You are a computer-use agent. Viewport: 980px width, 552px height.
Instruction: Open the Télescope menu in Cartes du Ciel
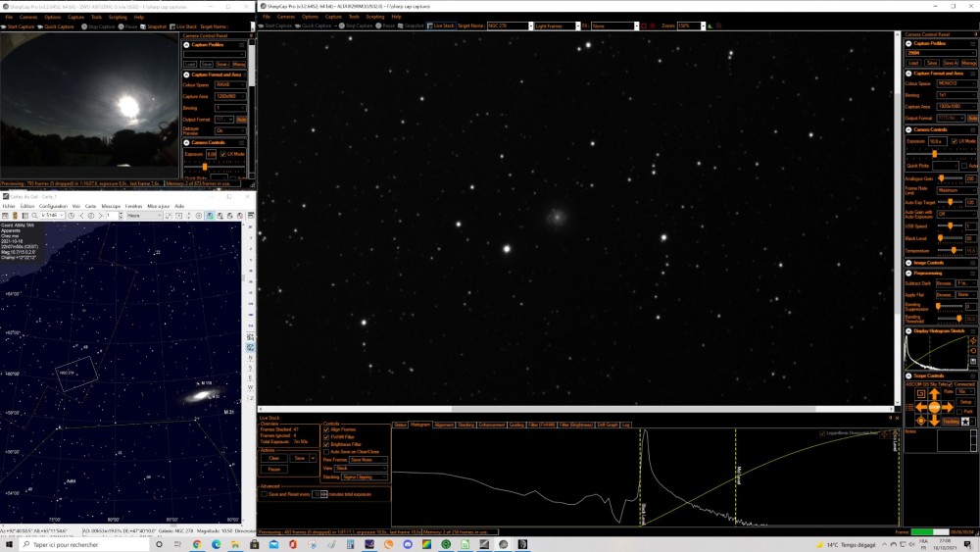pyautogui.click(x=111, y=206)
